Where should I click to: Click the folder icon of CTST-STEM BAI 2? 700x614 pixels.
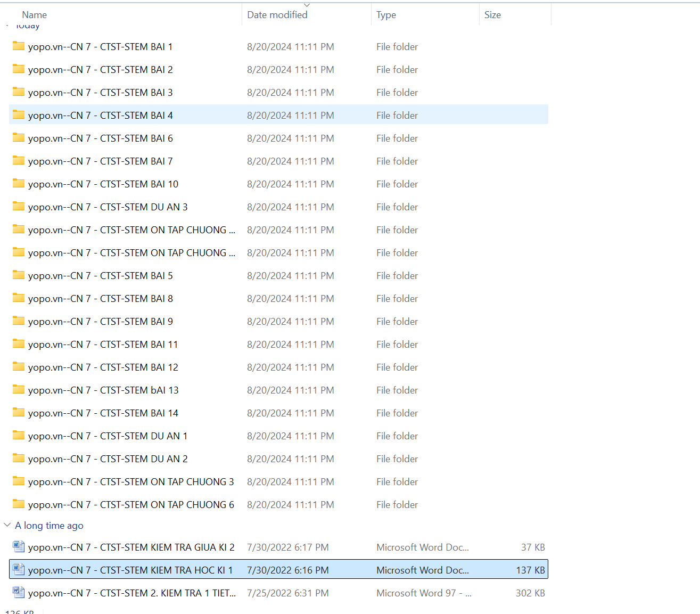click(19, 69)
